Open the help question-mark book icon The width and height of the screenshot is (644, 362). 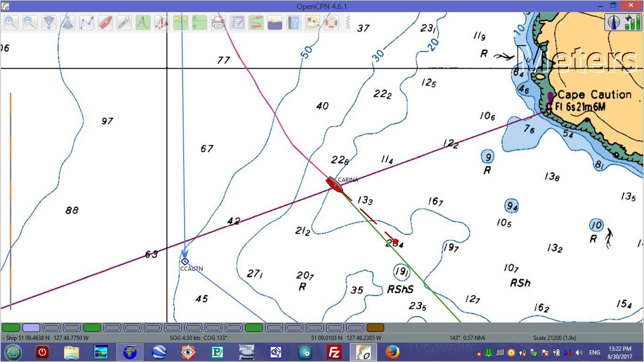pyautogui.click(x=294, y=23)
